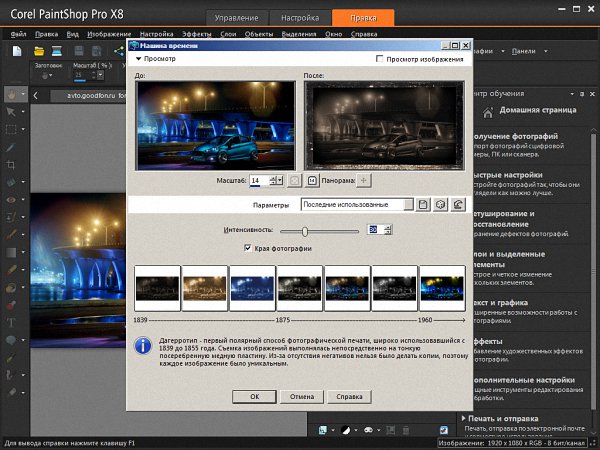Click the randomize parameters dice icon
The image size is (600, 450).
point(440,205)
